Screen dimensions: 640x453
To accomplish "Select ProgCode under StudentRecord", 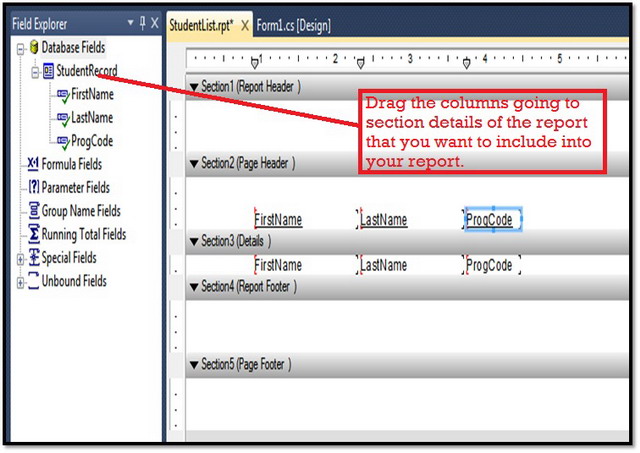I will coord(92,141).
